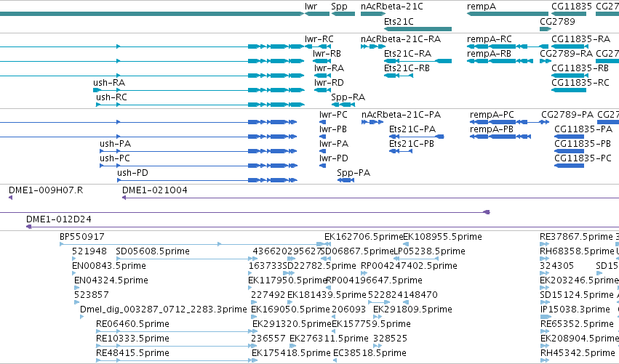This screenshot has width=619, height=364.
Task: Select transcript CG11835-RB
Action: point(580,68)
